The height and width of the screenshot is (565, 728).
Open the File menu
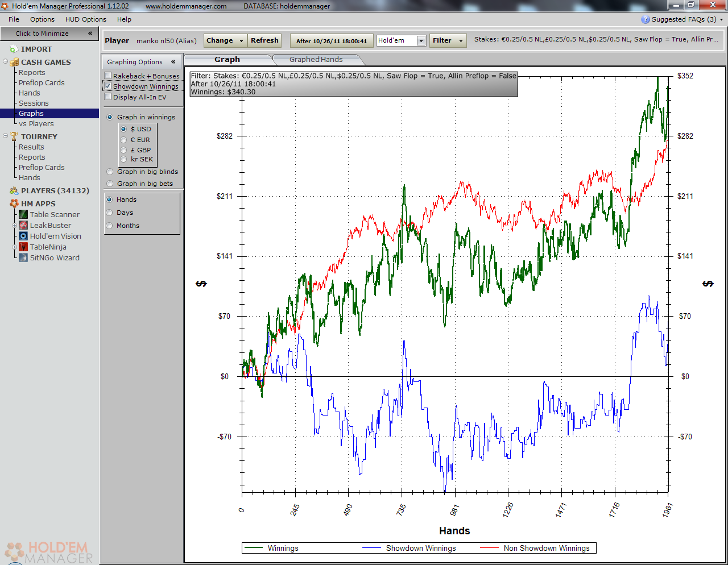(x=14, y=19)
